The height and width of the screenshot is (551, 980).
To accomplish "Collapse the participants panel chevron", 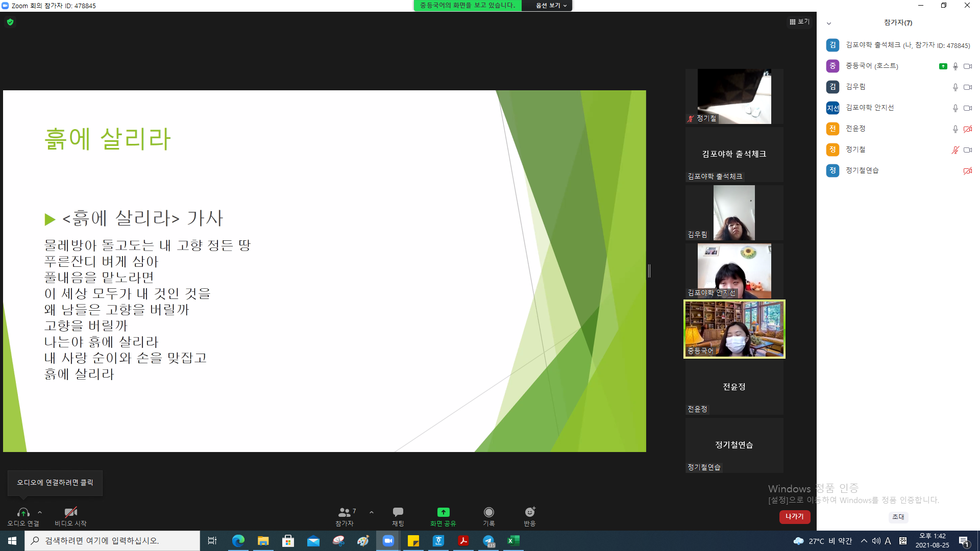I will (829, 23).
